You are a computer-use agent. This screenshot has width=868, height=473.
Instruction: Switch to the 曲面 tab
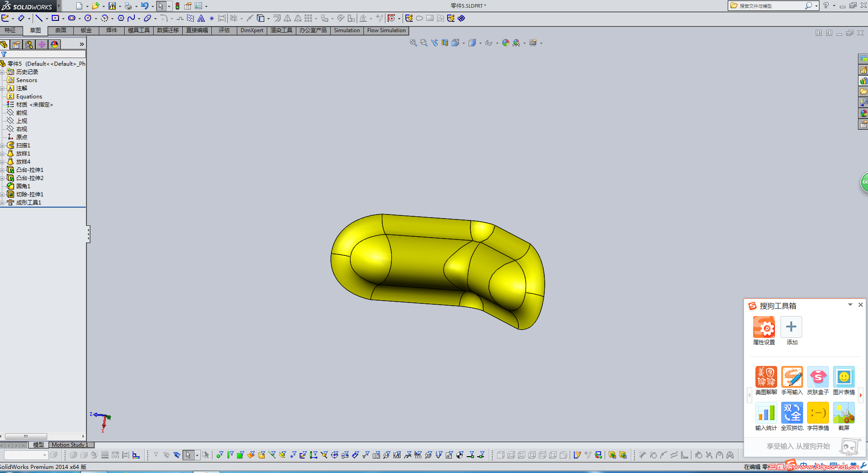click(x=61, y=30)
